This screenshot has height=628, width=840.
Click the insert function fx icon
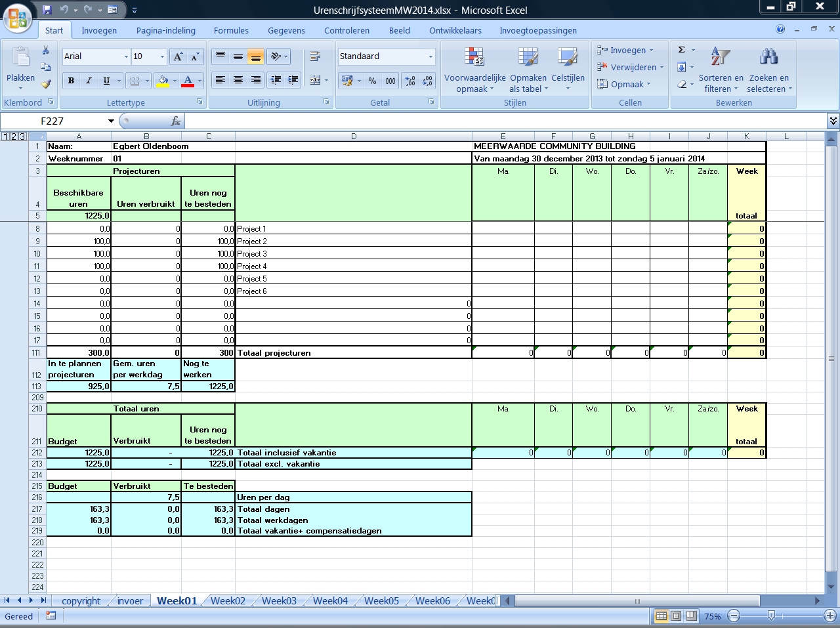coord(175,121)
